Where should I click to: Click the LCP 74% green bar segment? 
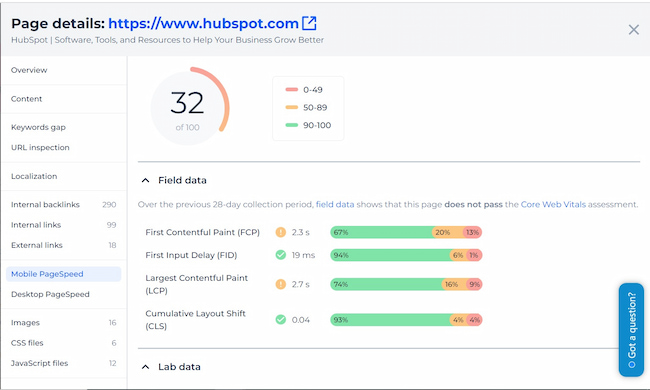[x=386, y=284]
